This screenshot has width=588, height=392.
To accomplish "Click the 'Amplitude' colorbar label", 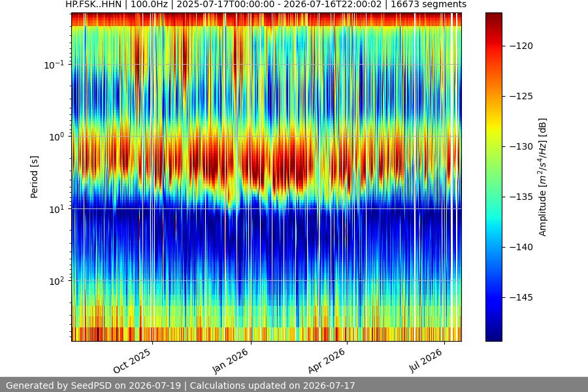I will tap(543, 177).
